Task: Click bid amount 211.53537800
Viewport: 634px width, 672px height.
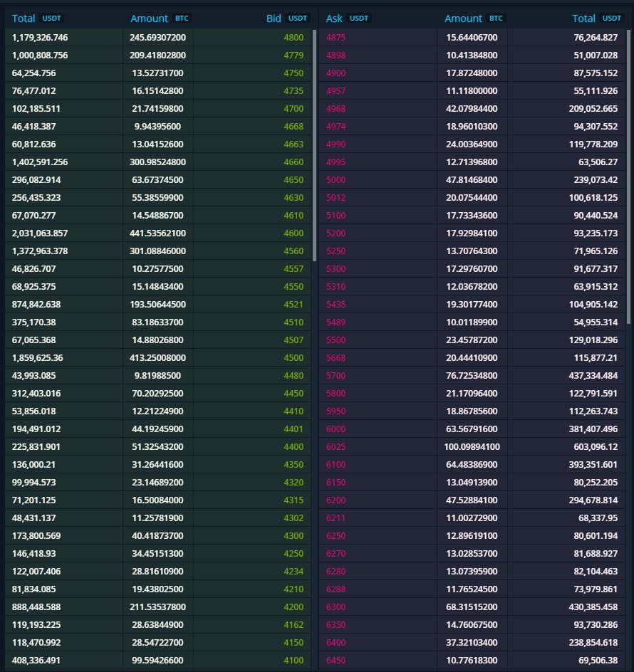Action: pyautogui.click(x=157, y=607)
